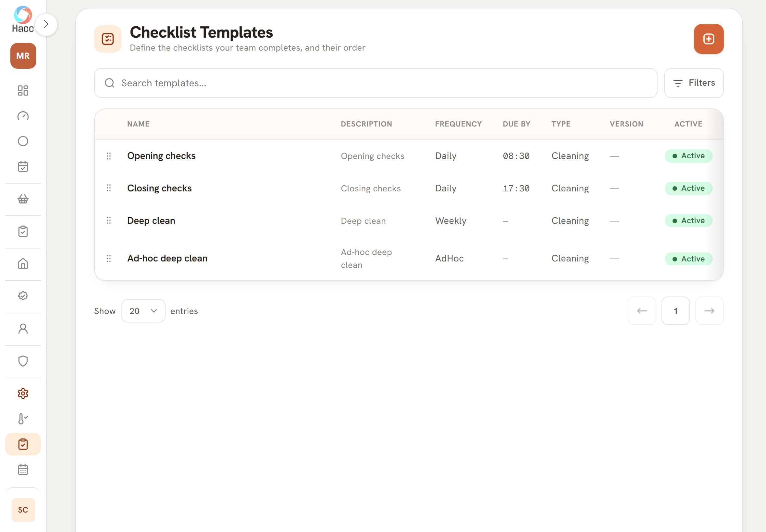This screenshot has width=766, height=532.
Task: Add a new checklist template
Action: click(x=709, y=39)
